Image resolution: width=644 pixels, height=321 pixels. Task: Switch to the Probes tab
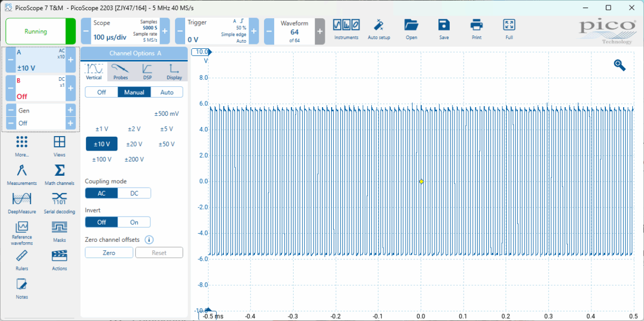pyautogui.click(x=121, y=71)
